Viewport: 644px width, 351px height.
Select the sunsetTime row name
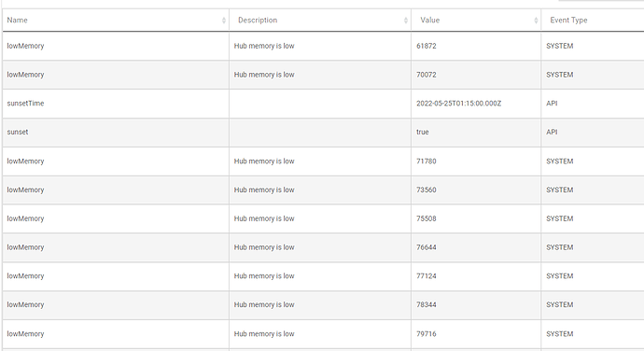pyautogui.click(x=25, y=104)
